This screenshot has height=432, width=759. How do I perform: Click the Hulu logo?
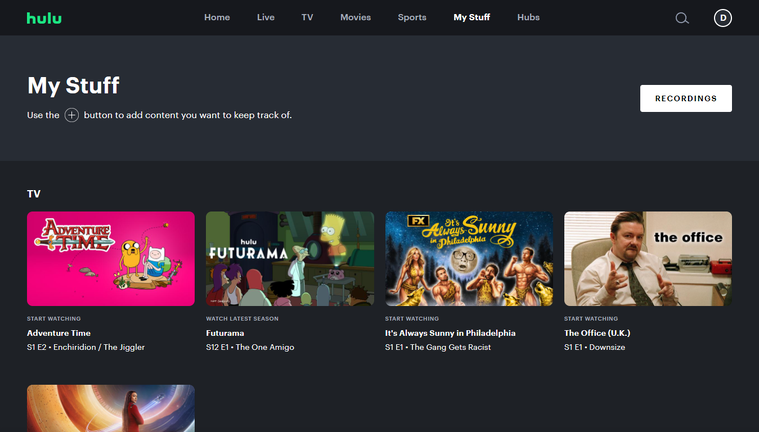44,18
